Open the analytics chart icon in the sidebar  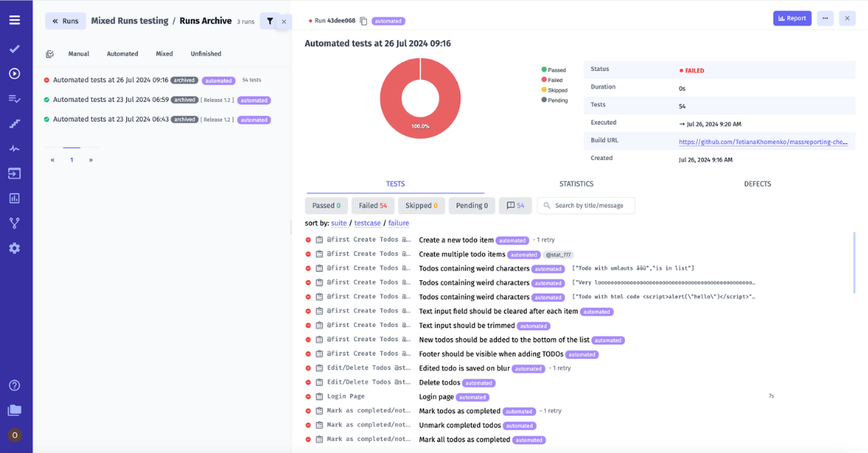(x=14, y=199)
